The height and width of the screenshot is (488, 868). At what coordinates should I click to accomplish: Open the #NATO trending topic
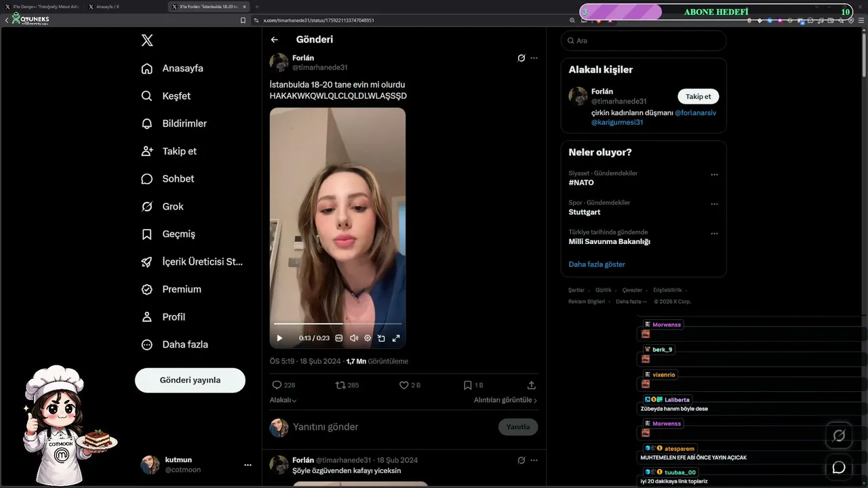click(x=581, y=183)
